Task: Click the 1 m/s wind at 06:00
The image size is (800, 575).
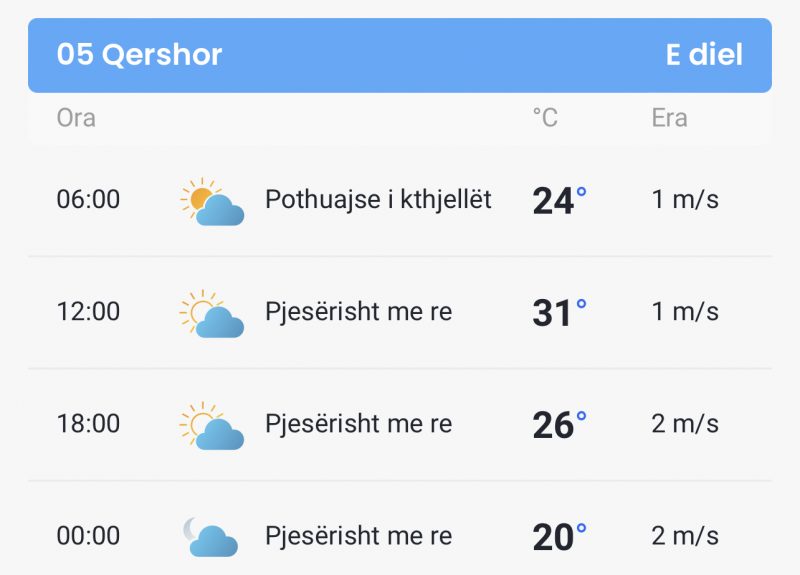Action: point(685,199)
